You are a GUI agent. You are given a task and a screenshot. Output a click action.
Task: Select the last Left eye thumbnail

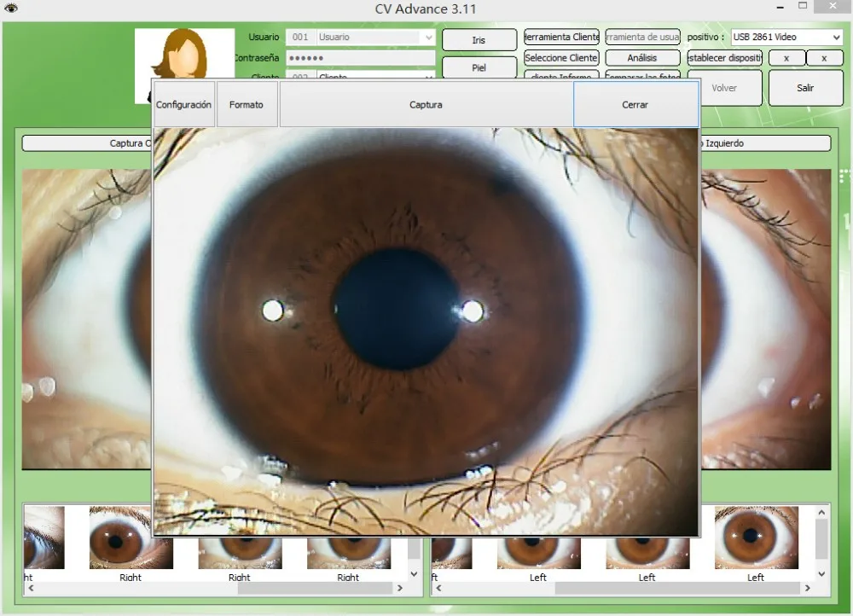756,538
